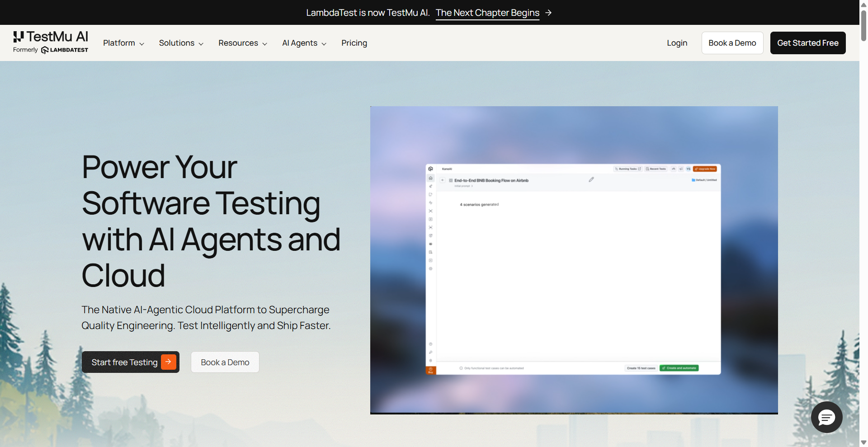Open the chat support bubble
The image size is (868, 447).
[x=826, y=417]
